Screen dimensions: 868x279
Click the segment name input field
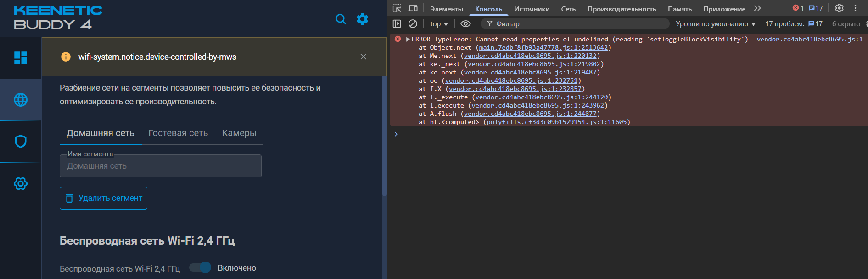pos(161,166)
